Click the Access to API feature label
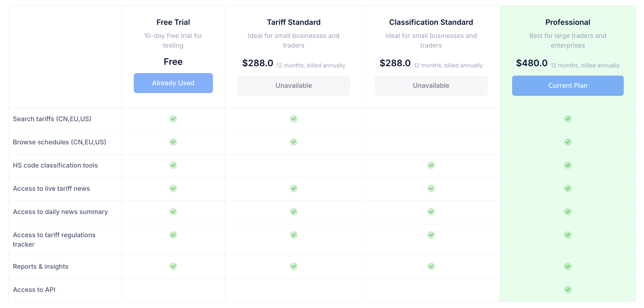 34,290
